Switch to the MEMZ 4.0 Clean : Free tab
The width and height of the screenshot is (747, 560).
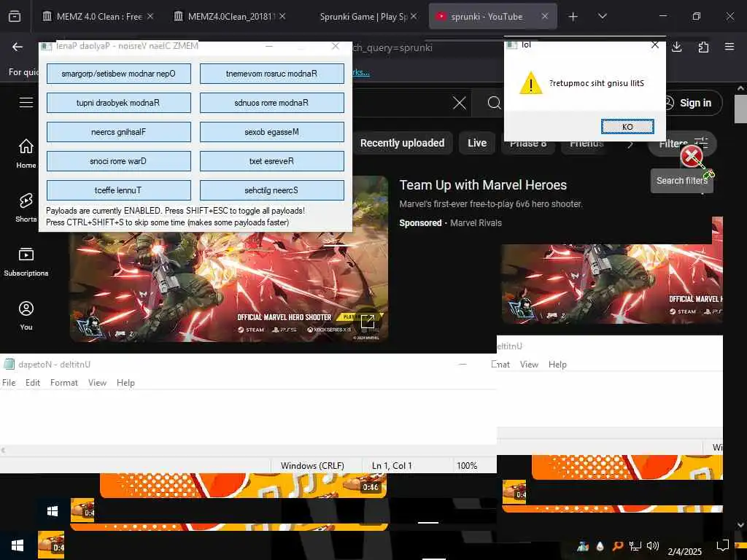point(98,17)
